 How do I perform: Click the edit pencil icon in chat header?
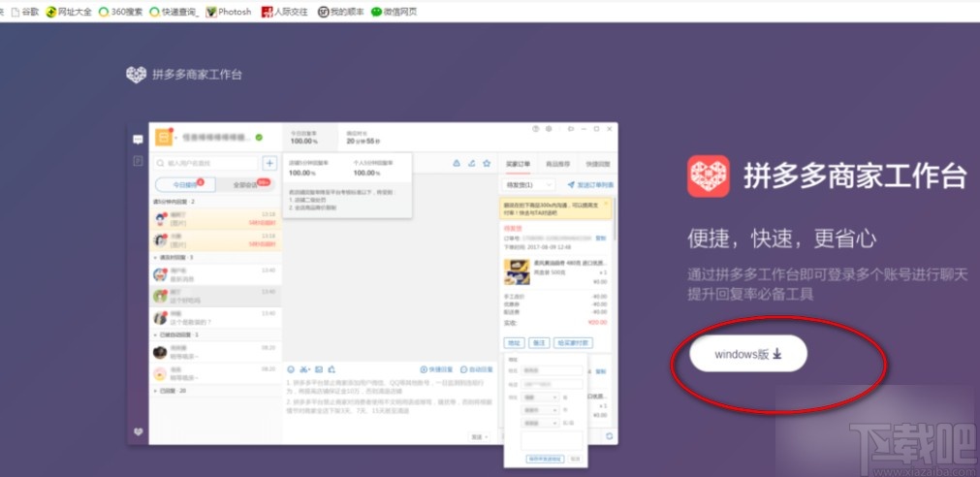click(472, 163)
